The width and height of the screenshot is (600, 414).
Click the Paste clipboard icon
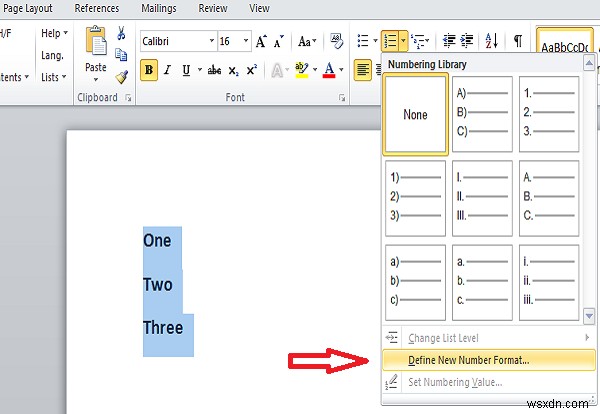96,41
